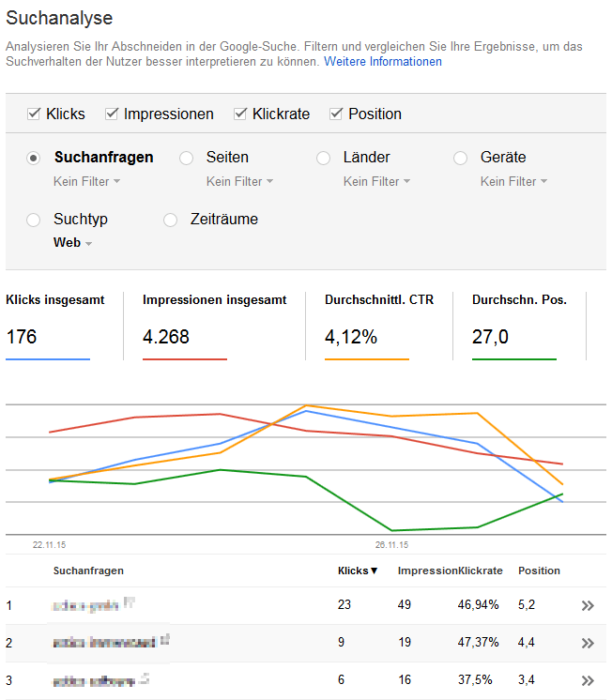Open details arrows for row 3

coord(588,681)
